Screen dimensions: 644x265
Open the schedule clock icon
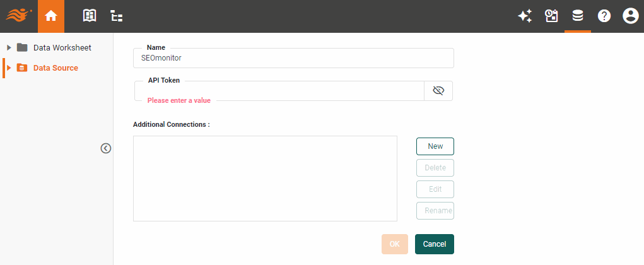coord(551,16)
